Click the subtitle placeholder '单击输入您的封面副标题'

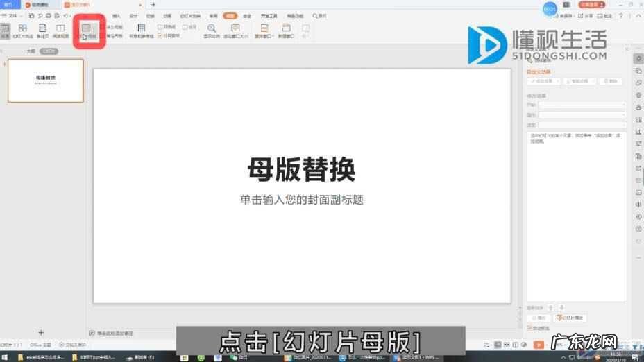[x=301, y=200]
